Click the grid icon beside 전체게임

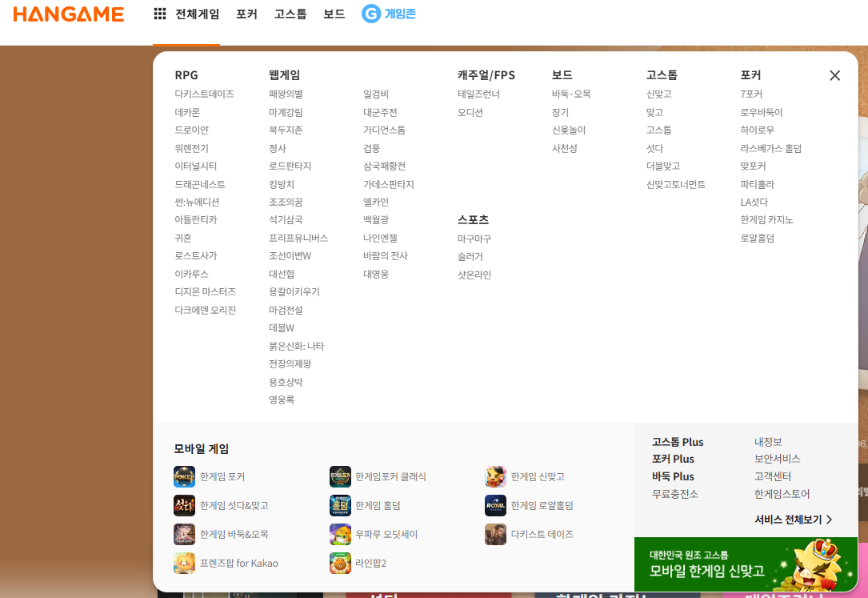(160, 14)
